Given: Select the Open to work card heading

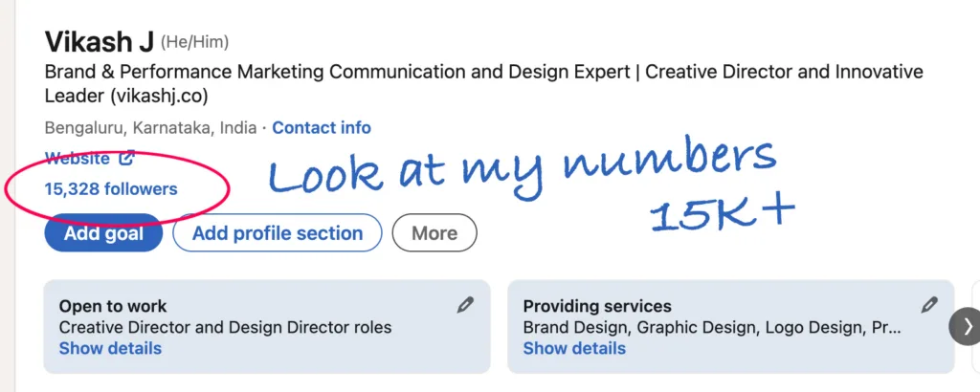Looking at the screenshot, I should (113, 307).
